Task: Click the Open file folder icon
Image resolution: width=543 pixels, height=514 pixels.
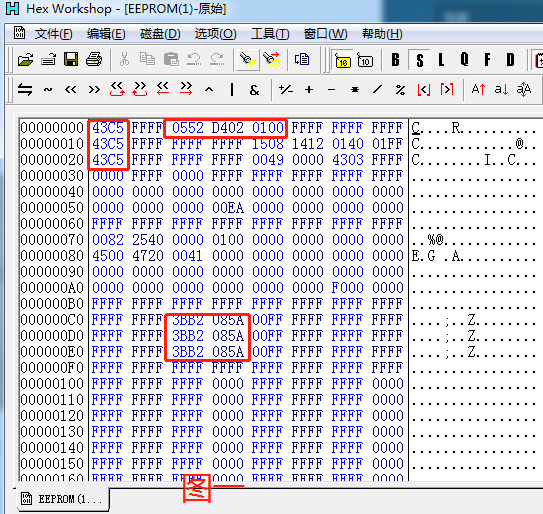Action: 26,60
